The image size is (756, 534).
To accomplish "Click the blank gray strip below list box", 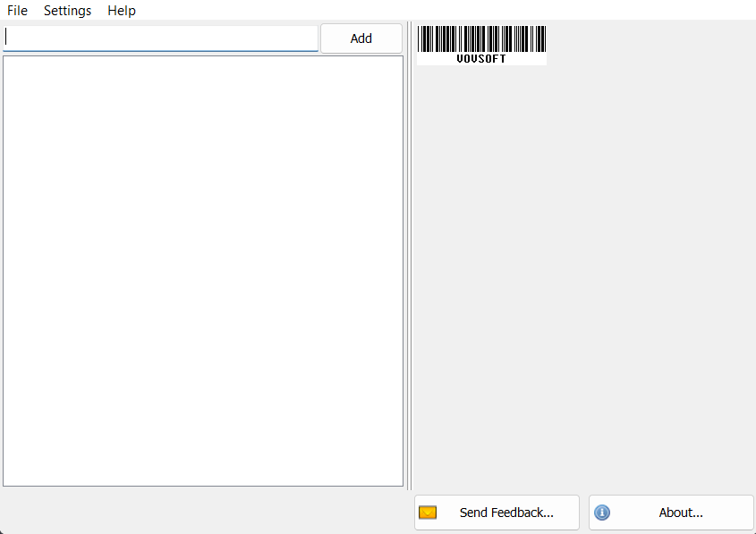I will click(x=205, y=510).
